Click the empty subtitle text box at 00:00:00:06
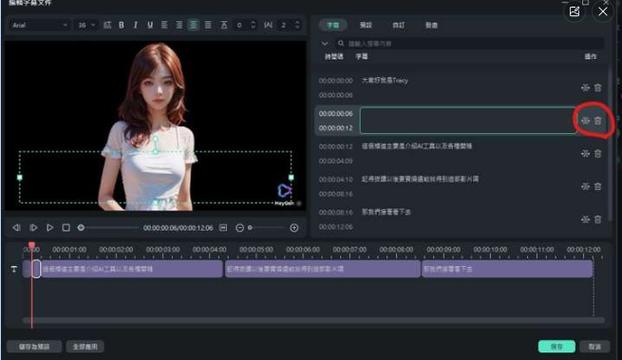 click(468, 120)
